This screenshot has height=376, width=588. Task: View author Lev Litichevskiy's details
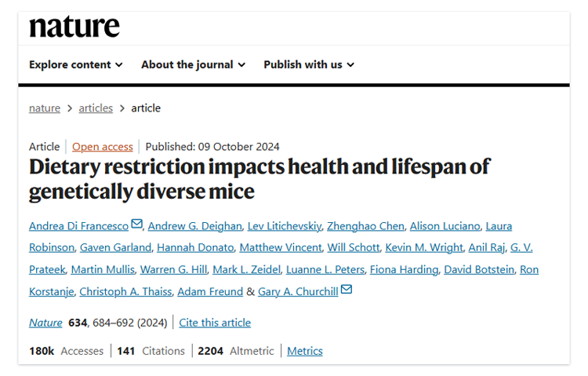click(283, 226)
